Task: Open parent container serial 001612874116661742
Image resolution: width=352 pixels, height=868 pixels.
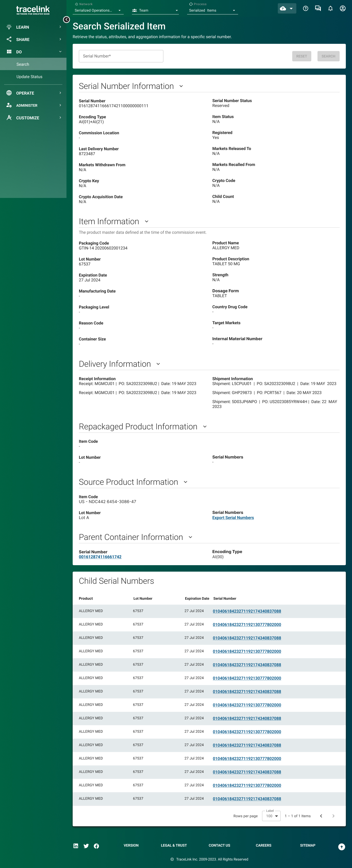Action: (100, 557)
